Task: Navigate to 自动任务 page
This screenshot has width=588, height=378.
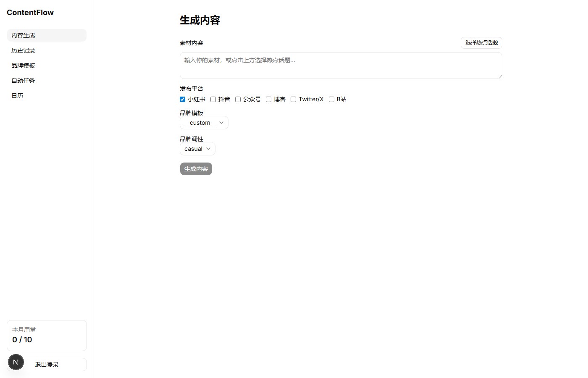Action: click(x=23, y=81)
